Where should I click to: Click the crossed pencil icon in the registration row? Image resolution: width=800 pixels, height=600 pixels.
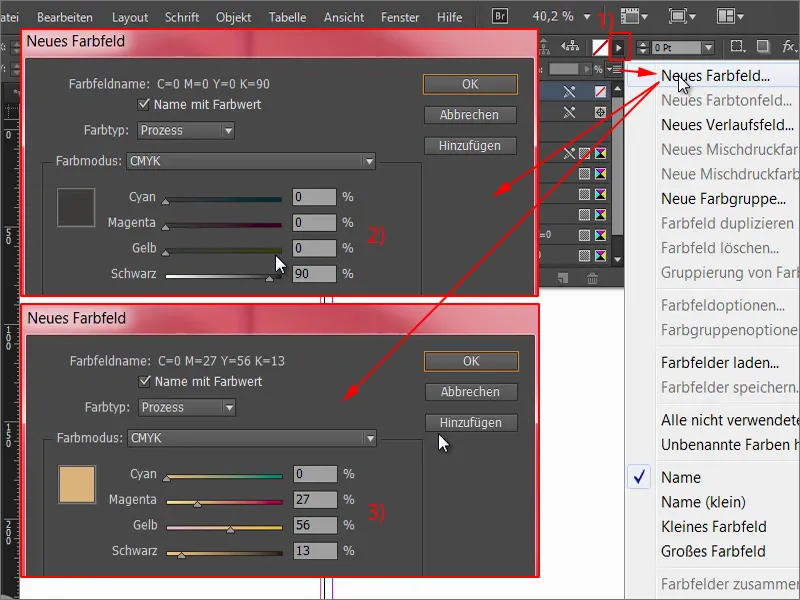569,112
